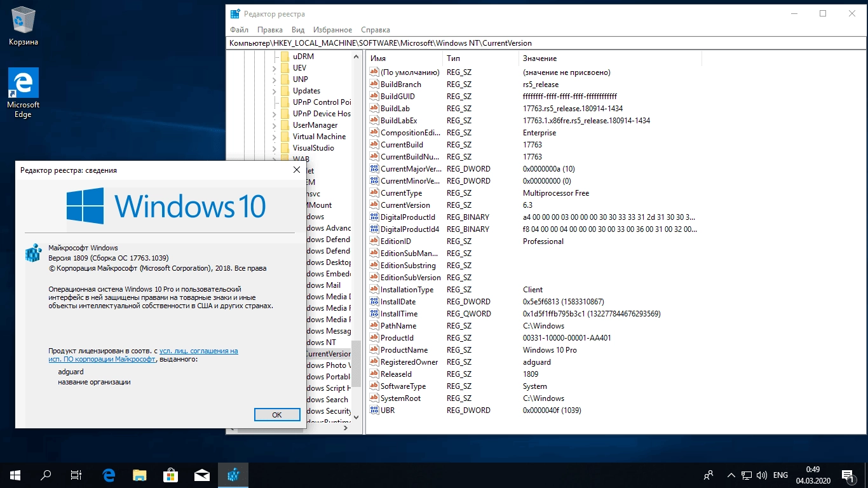The width and height of the screenshot is (868, 488).
Task: Select the ReleaseId value row
Action: click(x=534, y=374)
